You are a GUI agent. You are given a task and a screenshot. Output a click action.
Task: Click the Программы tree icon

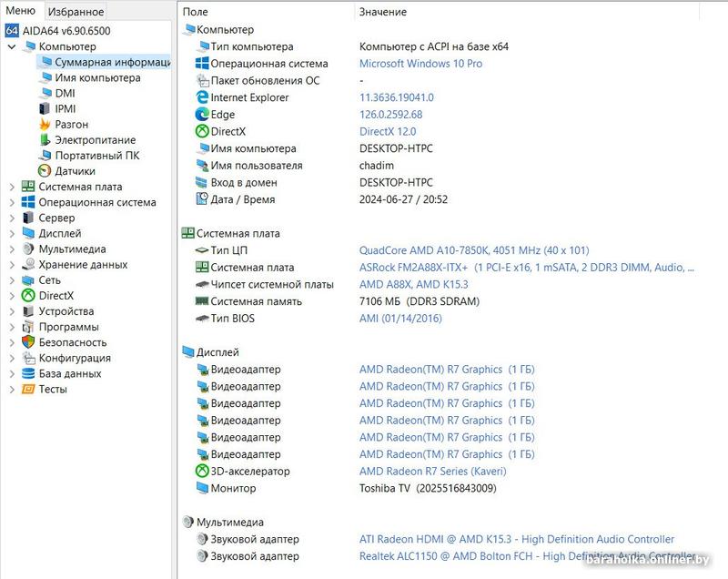[x=28, y=327]
